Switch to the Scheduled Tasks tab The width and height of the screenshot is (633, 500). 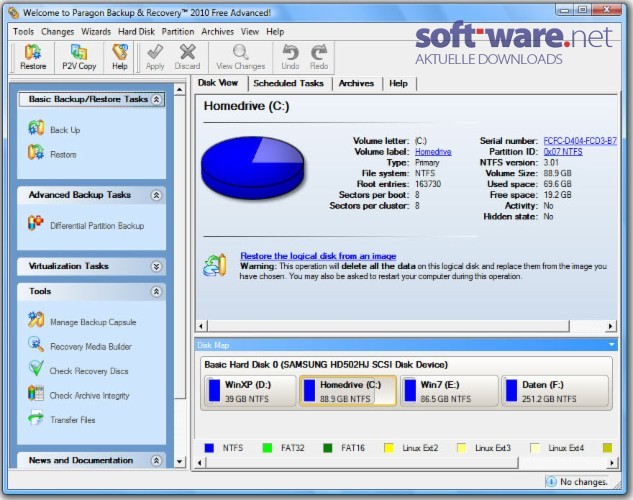(x=289, y=84)
